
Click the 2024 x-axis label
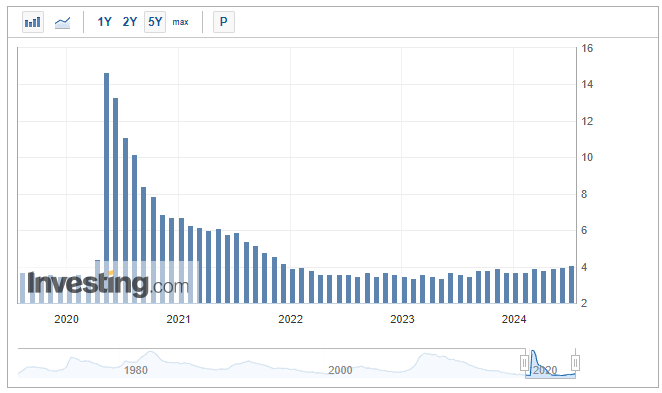(514, 319)
